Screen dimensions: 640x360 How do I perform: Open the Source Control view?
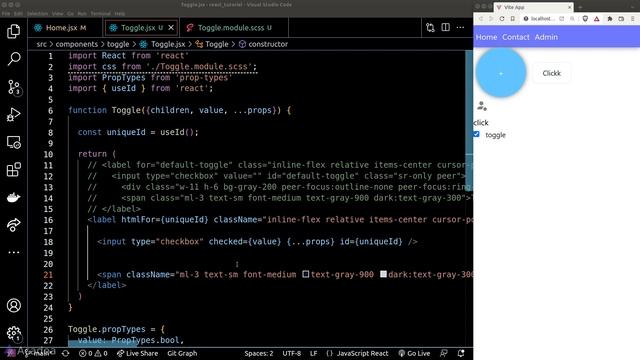click(x=13, y=87)
